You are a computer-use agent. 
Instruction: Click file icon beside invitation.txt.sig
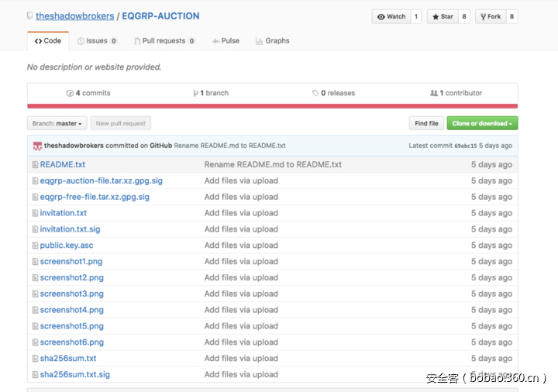click(x=35, y=229)
